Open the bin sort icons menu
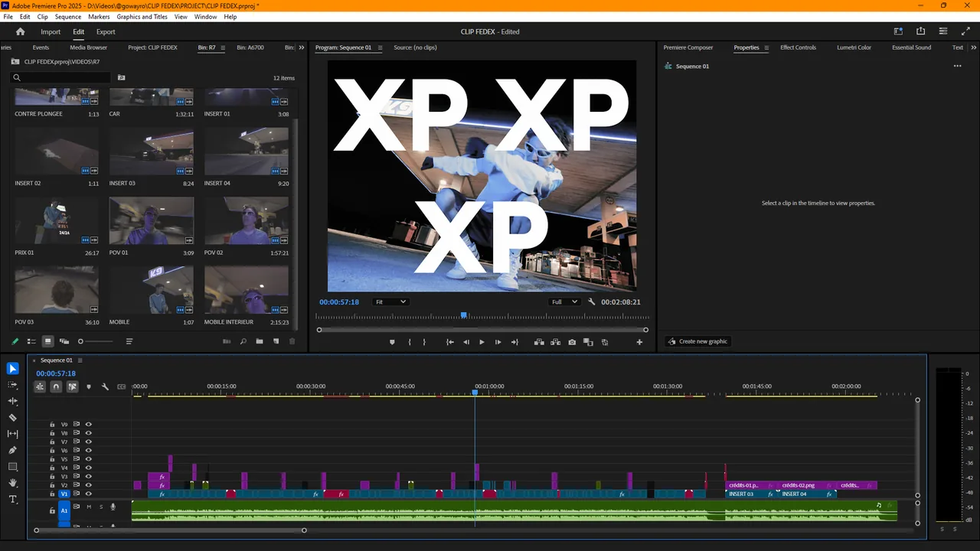 [129, 341]
